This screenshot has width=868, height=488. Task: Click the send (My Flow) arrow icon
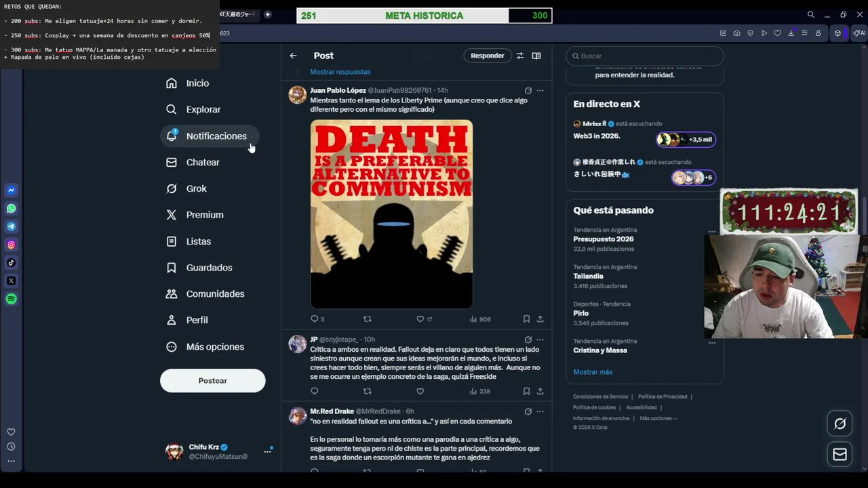pyautogui.click(x=764, y=33)
